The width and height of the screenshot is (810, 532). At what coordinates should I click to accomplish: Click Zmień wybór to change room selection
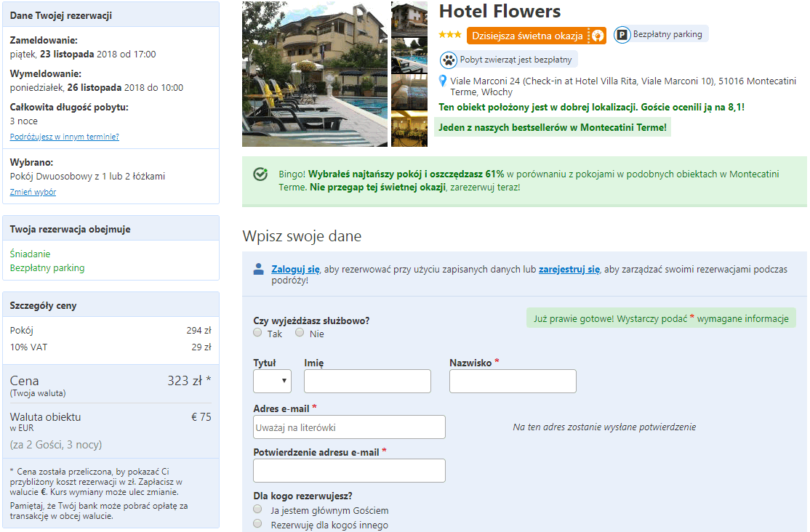tap(33, 192)
